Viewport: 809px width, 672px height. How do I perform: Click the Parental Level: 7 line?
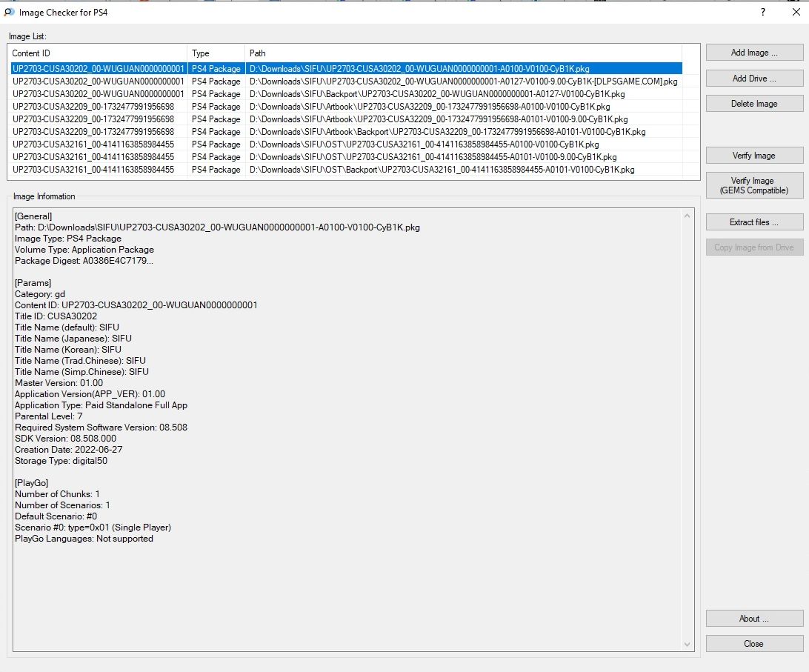pos(48,416)
